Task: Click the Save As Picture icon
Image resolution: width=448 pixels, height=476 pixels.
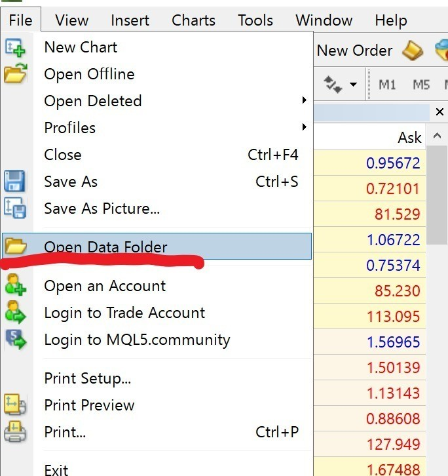Action: [x=14, y=208]
